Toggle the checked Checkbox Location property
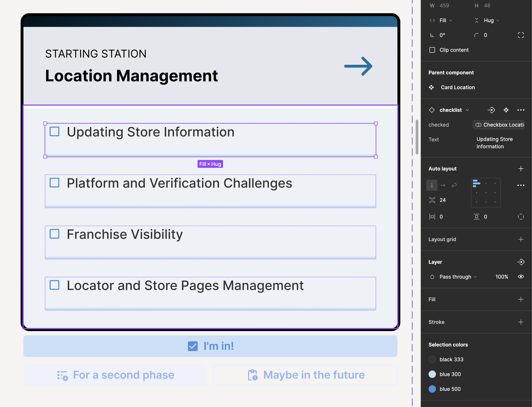Screen dimensions: 532x407 tap(499, 125)
